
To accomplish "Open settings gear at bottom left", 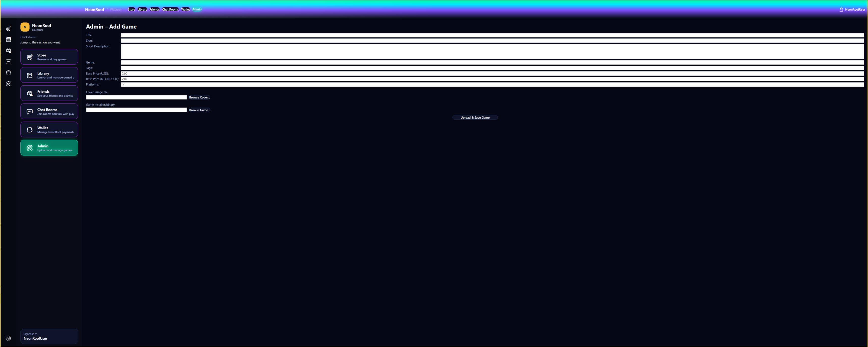I will [8, 338].
